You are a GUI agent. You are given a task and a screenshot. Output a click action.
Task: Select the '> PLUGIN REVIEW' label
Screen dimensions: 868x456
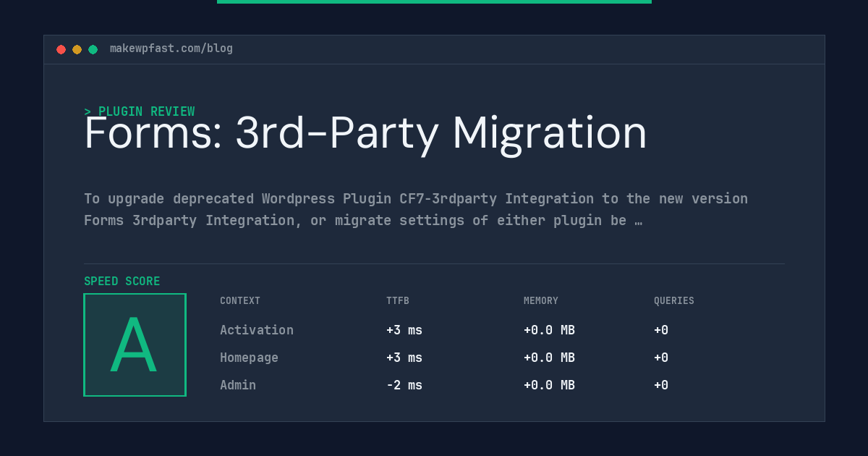coord(140,111)
